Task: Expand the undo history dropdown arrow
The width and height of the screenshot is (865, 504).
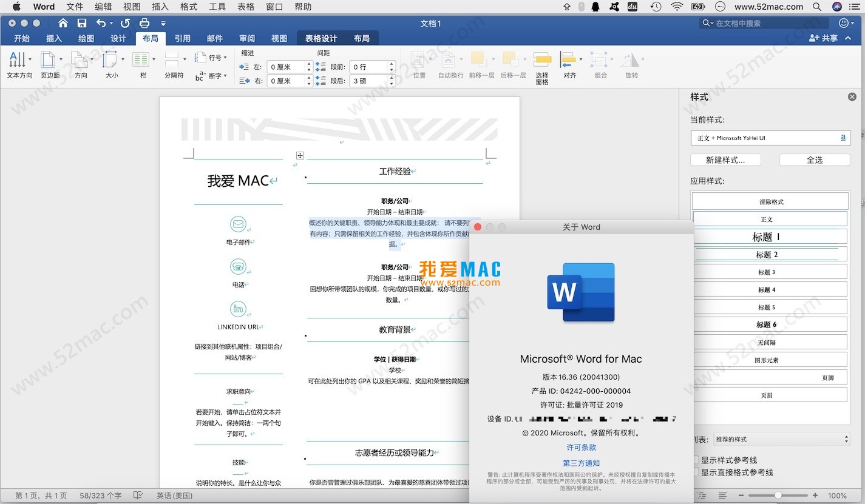Action: click(x=112, y=23)
